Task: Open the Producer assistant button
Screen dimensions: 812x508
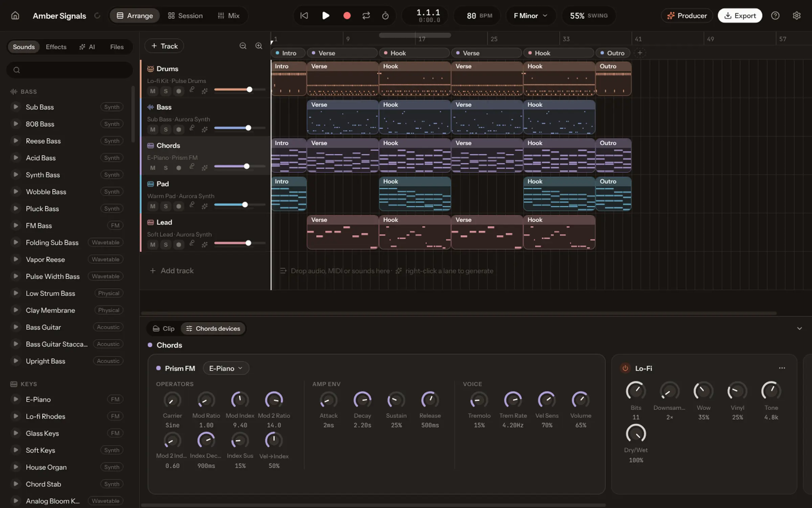Action: click(687, 16)
